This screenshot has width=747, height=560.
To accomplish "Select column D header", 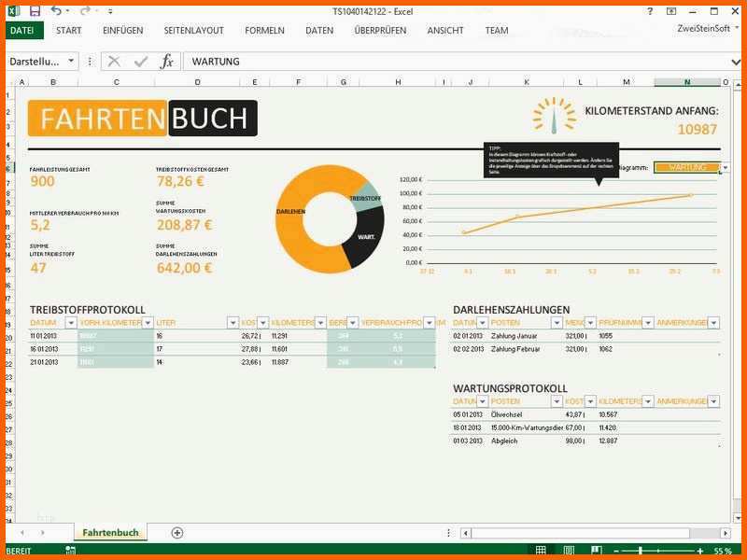I will tap(197, 82).
